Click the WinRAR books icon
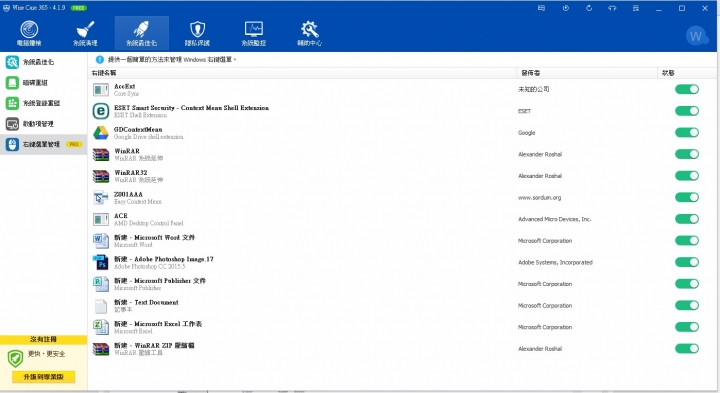Screen dimensions: 720x393 click(x=101, y=154)
